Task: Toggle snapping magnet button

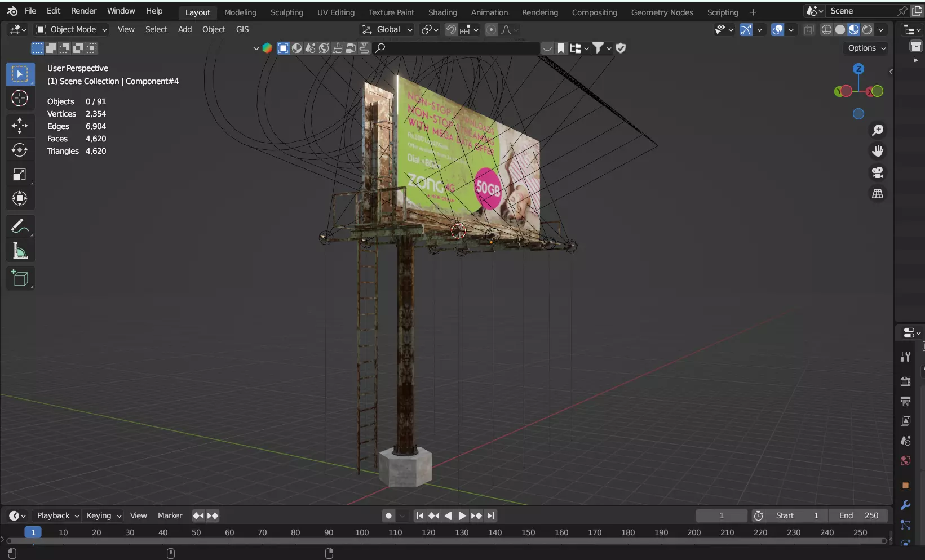Action: 451,29
